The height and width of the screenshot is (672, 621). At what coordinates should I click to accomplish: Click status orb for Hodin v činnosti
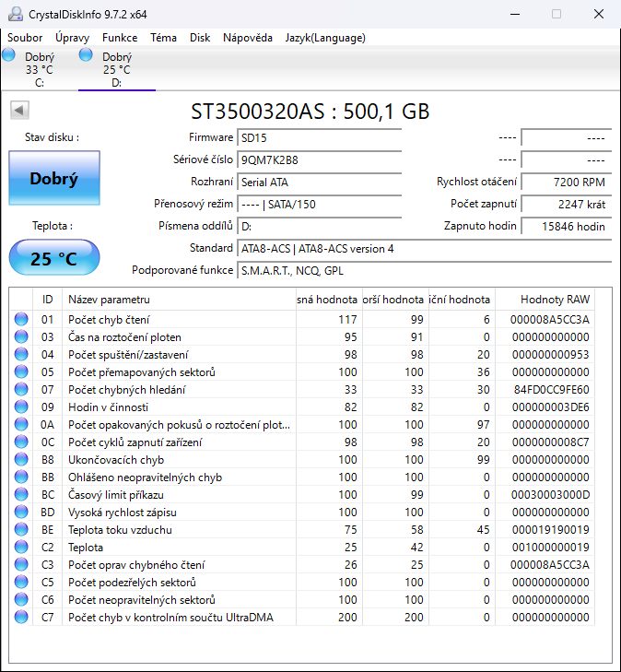21,407
